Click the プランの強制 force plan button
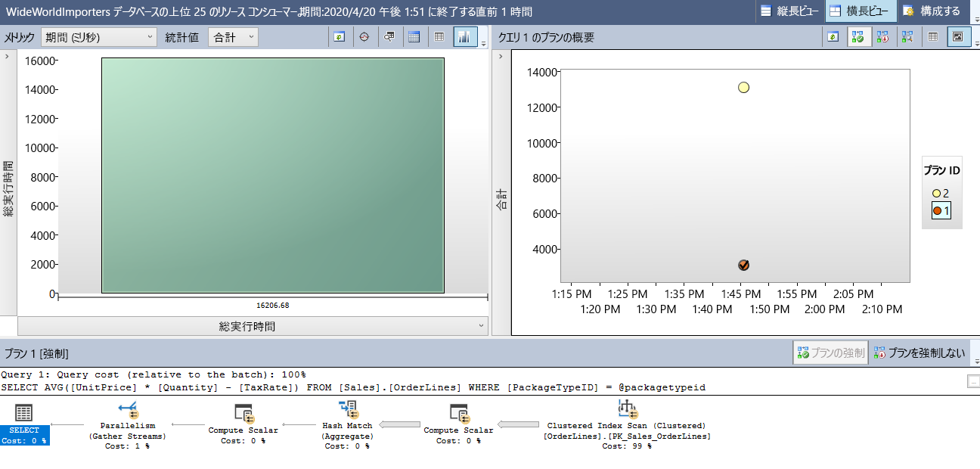980x469 pixels. click(831, 353)
